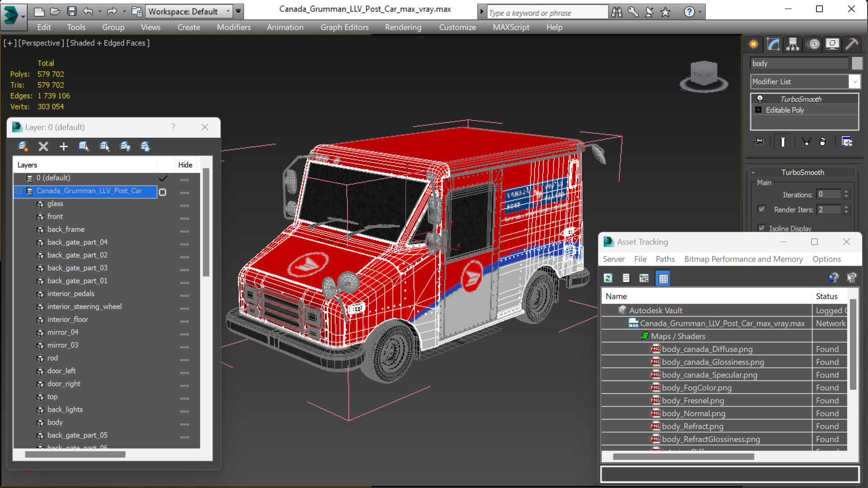Create a new scene file
The width and height of the screenshot is (868, 488).
click(39, 11)
